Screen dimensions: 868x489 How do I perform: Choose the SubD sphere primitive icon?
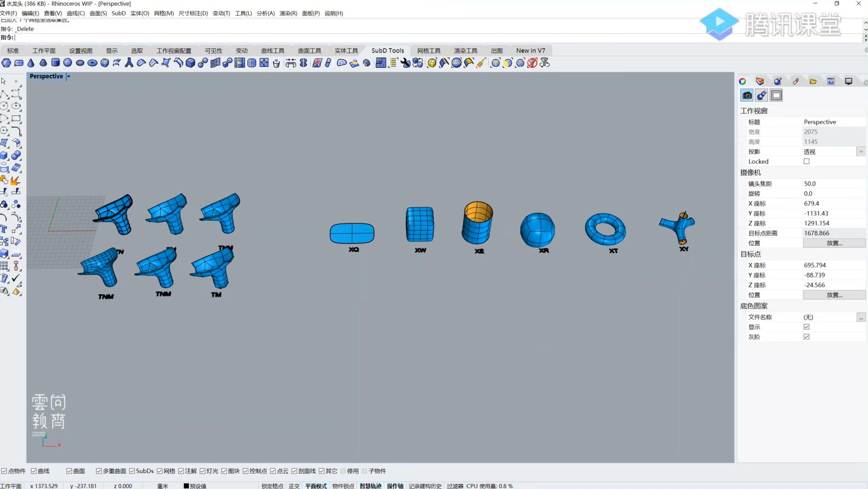68,63
